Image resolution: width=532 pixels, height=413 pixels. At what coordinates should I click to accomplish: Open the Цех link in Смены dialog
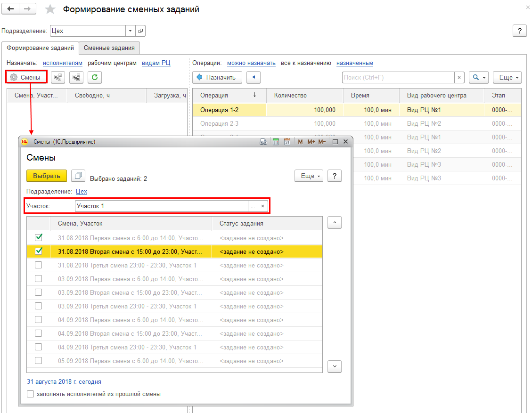[82, 192]
